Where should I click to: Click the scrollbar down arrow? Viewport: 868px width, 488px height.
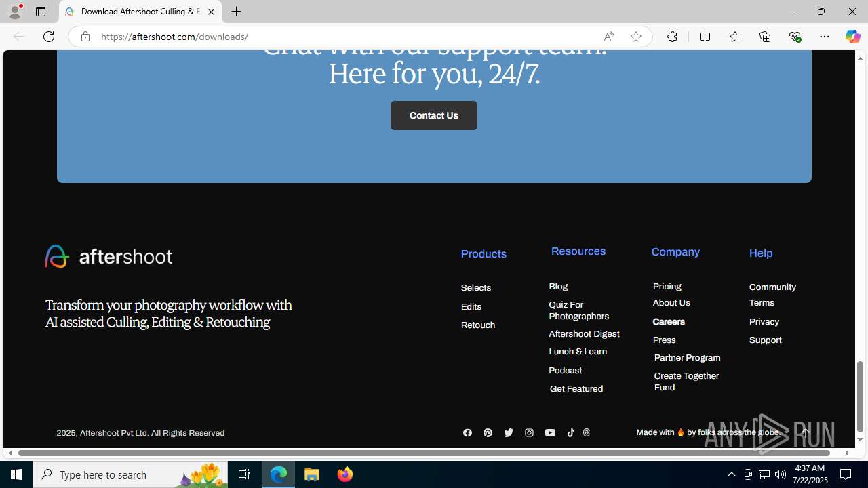[x=861, y=440]
